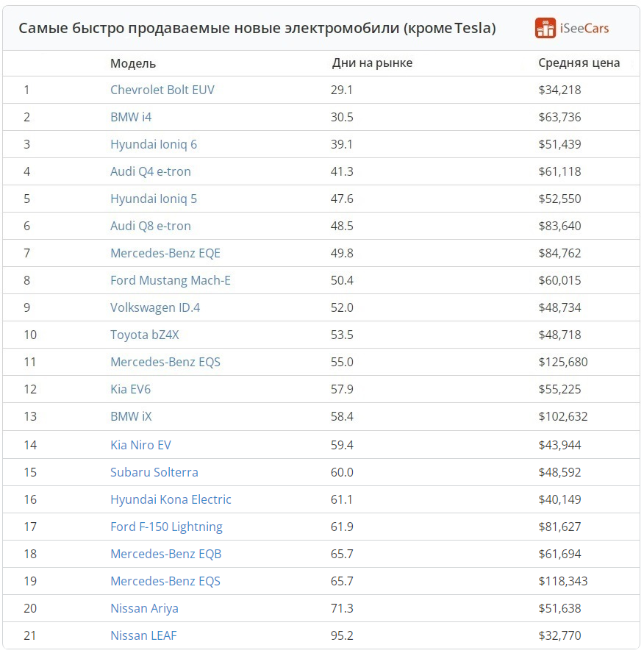
Task: Open the Nissan Ariya link
Action: (144, 608)
